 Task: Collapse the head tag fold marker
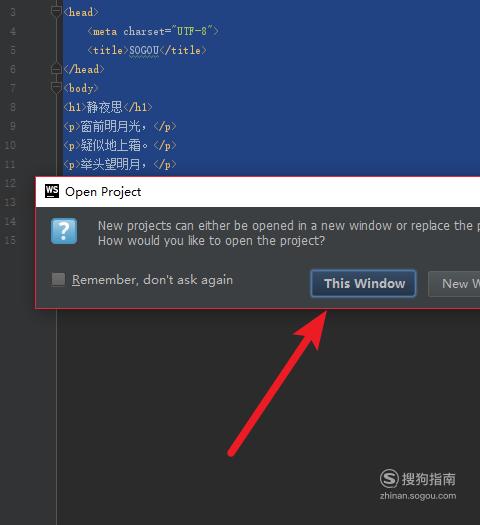point(56,12)
